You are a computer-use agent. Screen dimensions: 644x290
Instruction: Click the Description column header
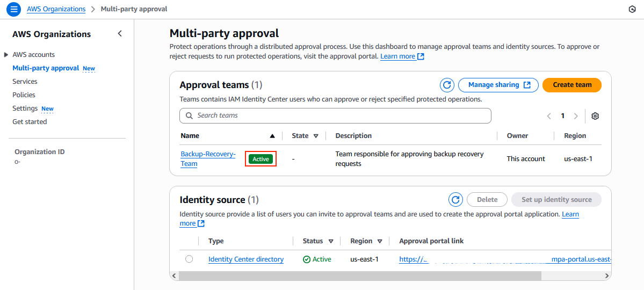click(x=353, y=135)
